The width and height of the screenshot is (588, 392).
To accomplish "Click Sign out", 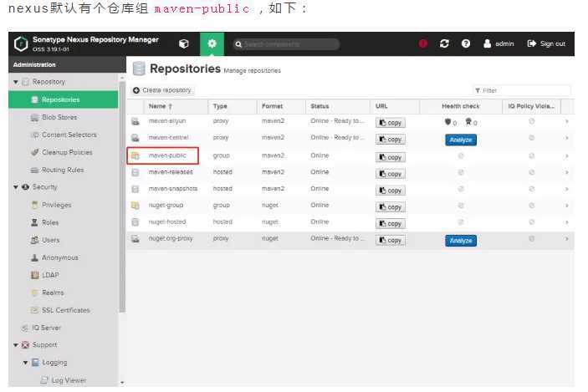I will pos(546,43).
